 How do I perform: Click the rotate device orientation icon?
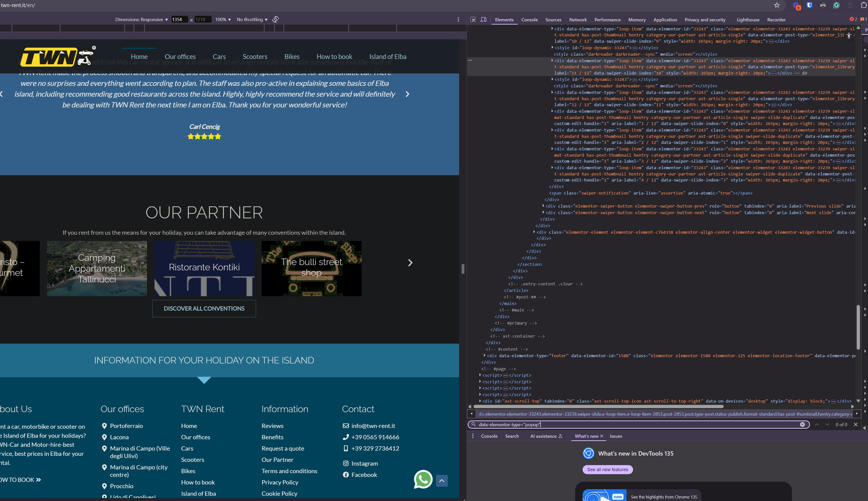276,20
